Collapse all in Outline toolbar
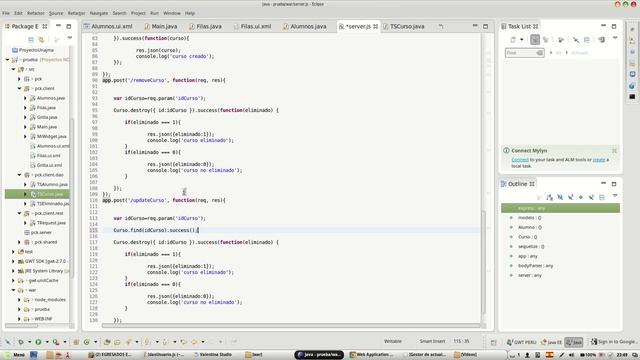Screen dimensions: 640x360 pyautogui.click(x=602, y=197)
